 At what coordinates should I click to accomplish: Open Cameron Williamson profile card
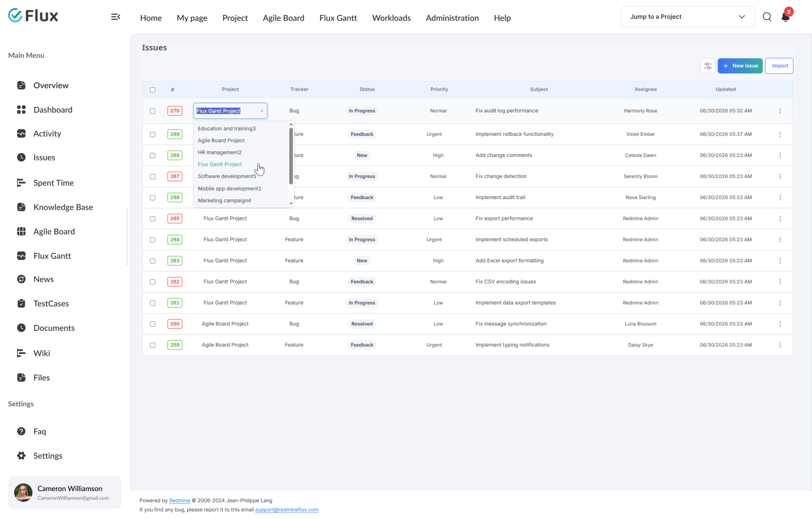pos(65,492)
